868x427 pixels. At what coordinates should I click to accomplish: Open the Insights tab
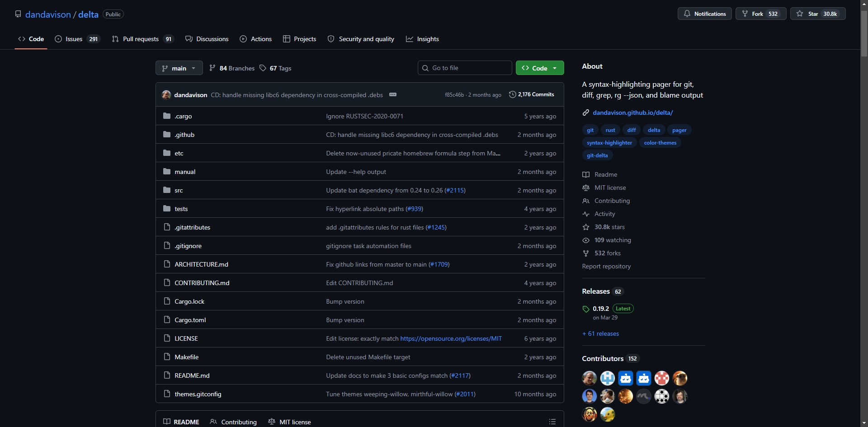[423, 39]
